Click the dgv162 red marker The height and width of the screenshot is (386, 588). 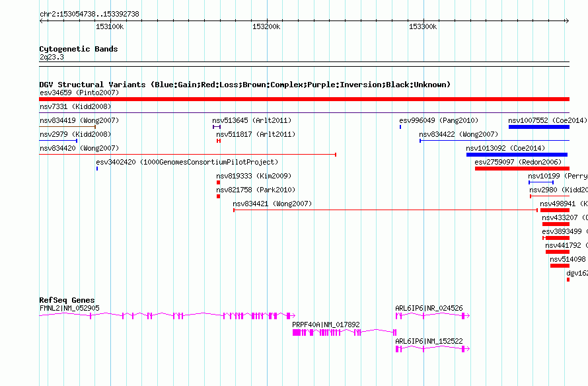pos(568,280)
